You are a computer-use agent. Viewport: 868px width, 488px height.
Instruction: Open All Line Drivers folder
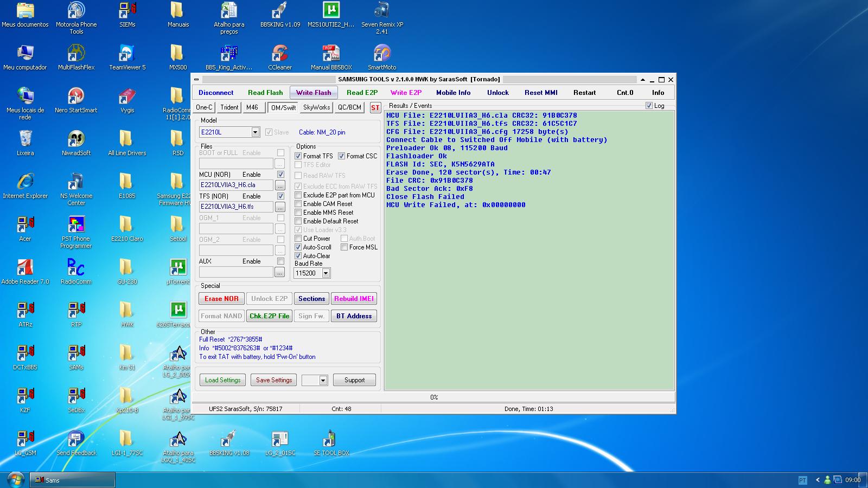[x=127, y=143]
